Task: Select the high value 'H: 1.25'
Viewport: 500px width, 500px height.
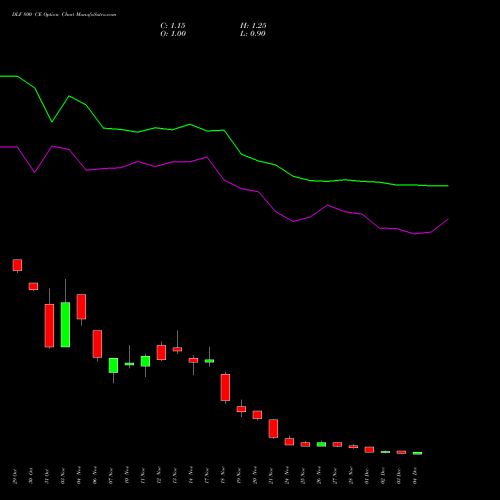Action: 253,26
